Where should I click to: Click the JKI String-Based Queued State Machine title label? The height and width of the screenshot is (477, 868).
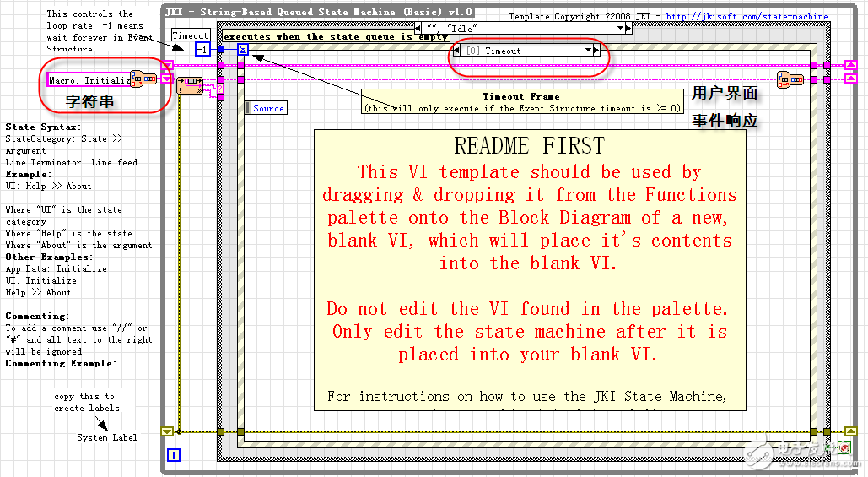click(319, 12)
